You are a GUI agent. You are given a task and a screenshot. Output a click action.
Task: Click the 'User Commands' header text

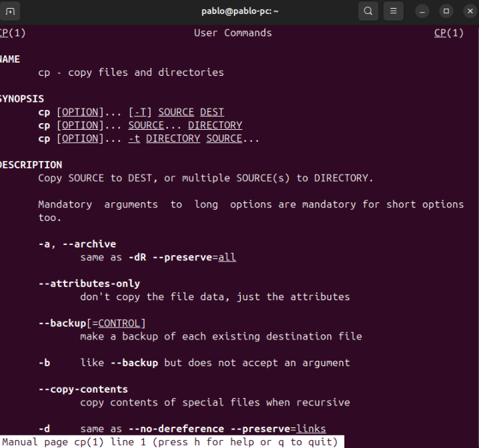[x=233, y=33]
